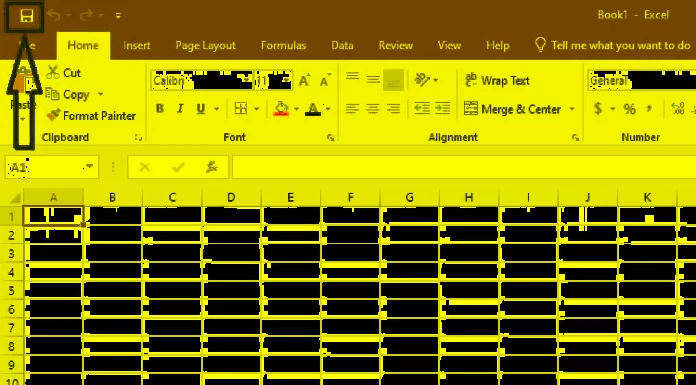Image resolution: width=696 pixels, height=385 pixels.
Task: Click the Decrease Indent icon
Action: (x=422, y=109)
